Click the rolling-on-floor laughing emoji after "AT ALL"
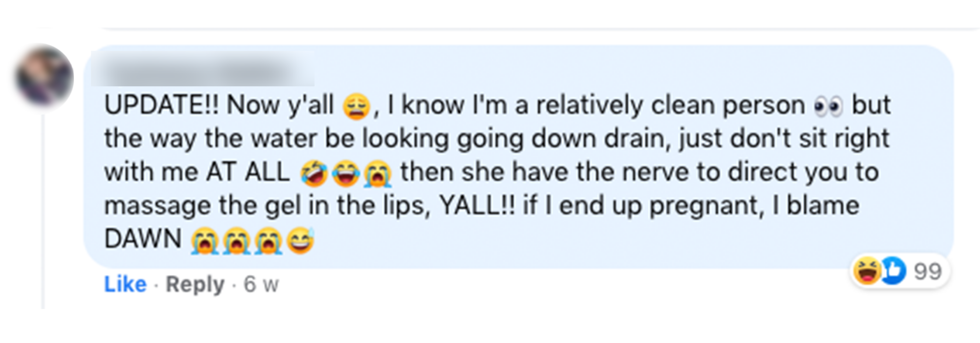The height and width of the screenshot is (343, 980). (314, 174)
